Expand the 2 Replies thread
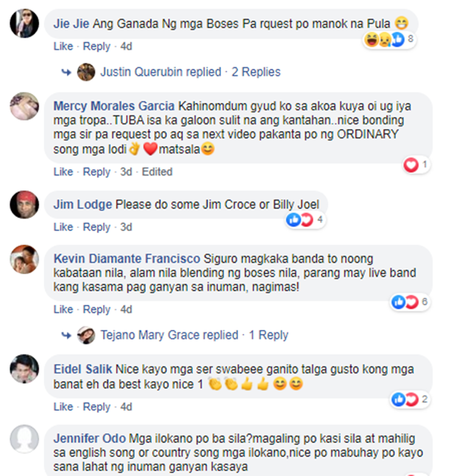 (x=256, y=72)
